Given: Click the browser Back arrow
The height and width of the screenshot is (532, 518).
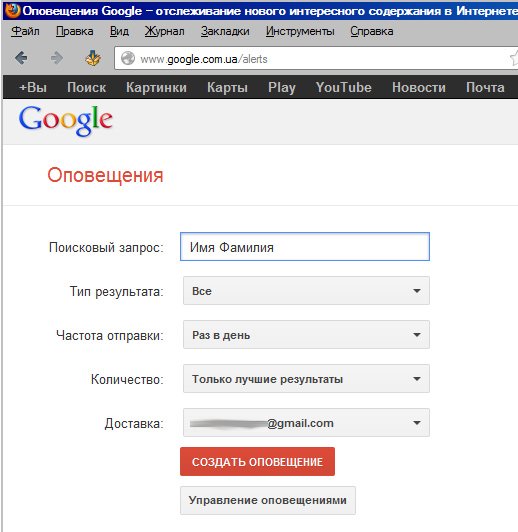Looking at the screenshot, I should (21, 58).
